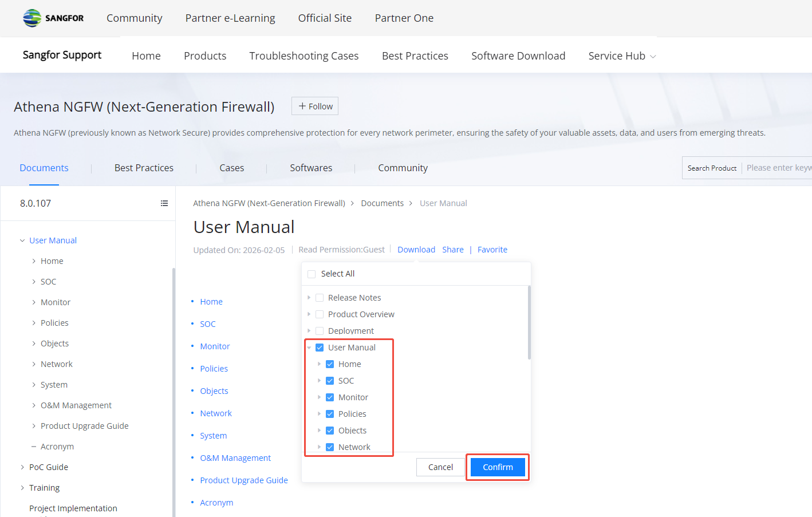The image size is (812, 517).
Task: Open Partner One top link
Action: [x=404, y=18]
